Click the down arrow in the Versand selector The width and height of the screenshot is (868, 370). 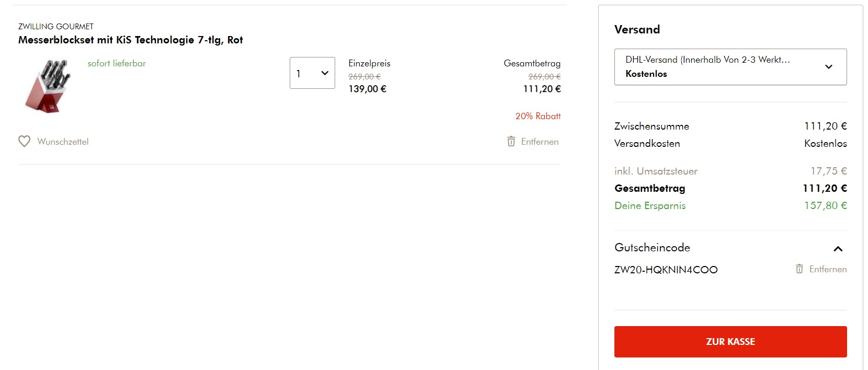(828, 67)
